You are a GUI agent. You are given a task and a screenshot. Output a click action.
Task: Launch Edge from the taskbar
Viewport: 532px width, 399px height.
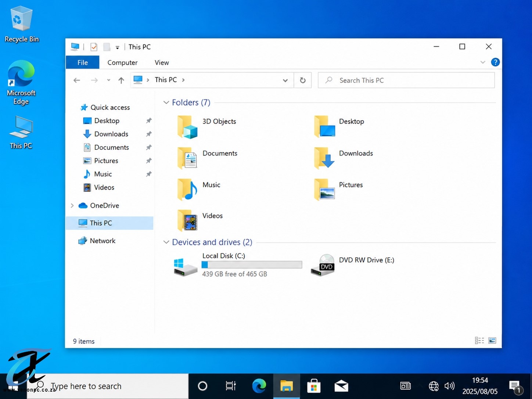coord(259,386)
